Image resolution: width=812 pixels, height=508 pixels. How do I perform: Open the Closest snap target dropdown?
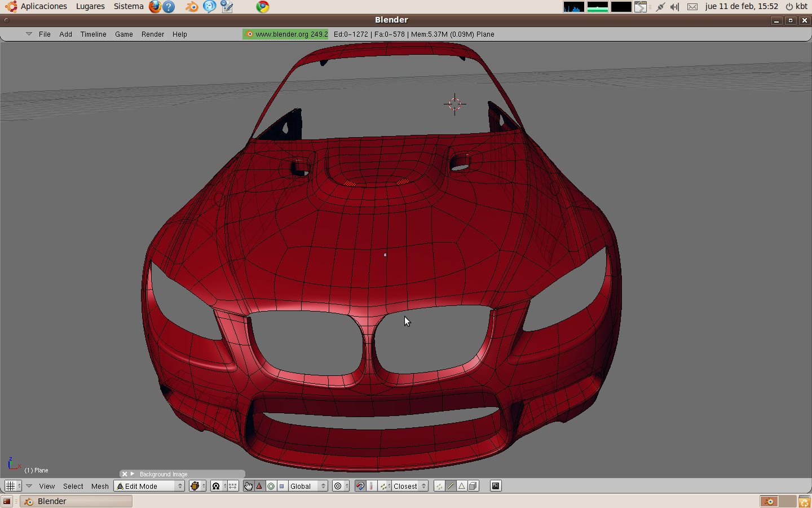point(409,486)
